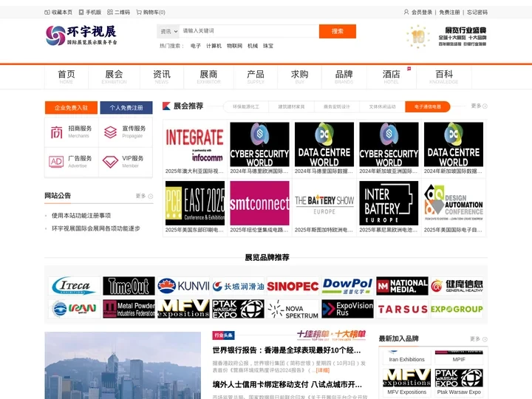Open the Hong Kong skyline news image

(x=123, y=366)
